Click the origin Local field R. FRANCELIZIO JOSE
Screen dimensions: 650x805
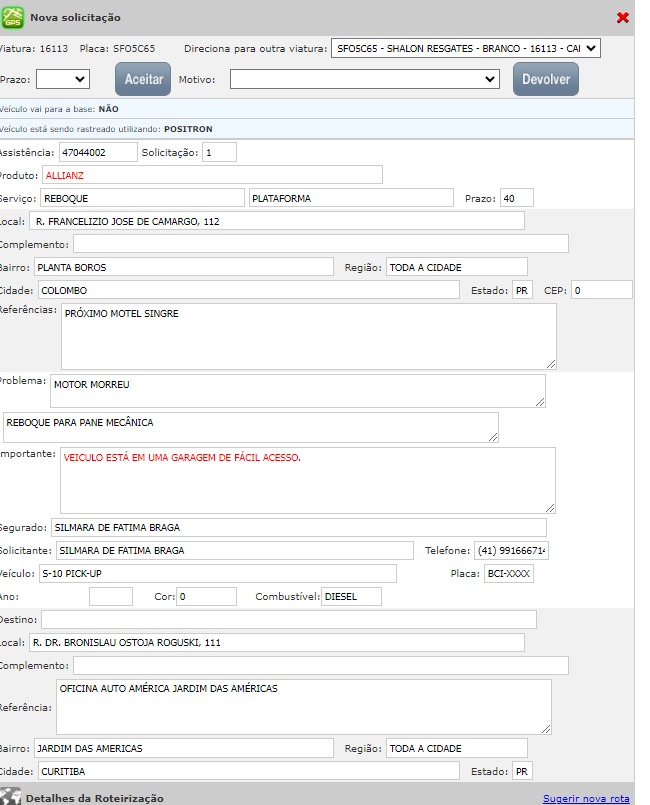coord(277,221)
